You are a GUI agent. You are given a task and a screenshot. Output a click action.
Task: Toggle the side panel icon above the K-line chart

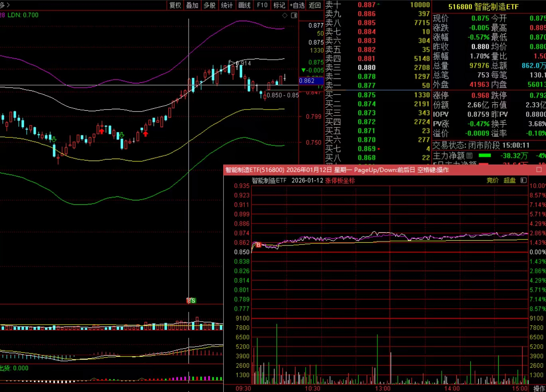(294, 16)
